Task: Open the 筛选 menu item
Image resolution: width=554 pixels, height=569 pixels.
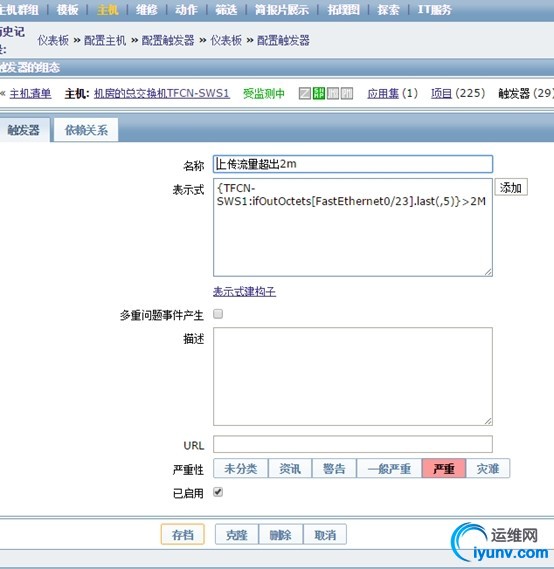Action: coord(226,10)
